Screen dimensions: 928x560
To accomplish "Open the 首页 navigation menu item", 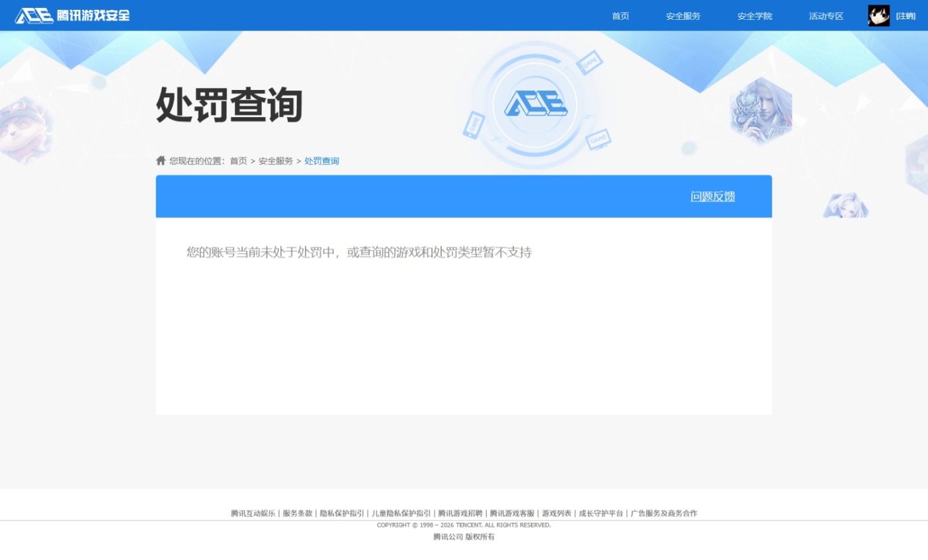I will point(620,15).
